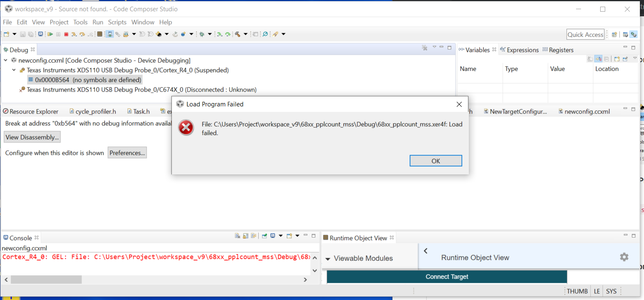
Task: Switch to Resource Explorer tab
Action: tap(30, 111)
